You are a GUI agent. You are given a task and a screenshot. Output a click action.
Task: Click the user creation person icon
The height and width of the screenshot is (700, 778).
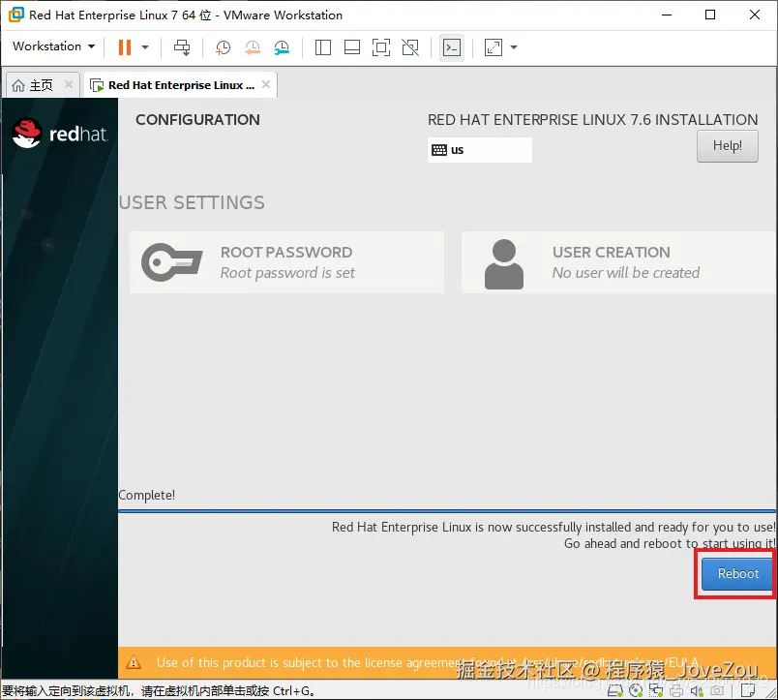pyautogui.click(x=504, y=264)
